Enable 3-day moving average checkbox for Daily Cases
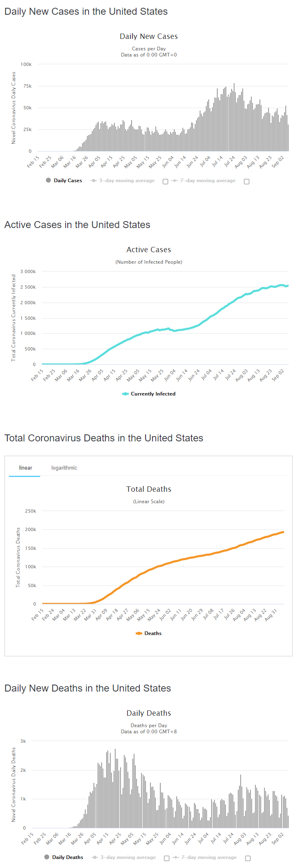 [x=165, y=181]
